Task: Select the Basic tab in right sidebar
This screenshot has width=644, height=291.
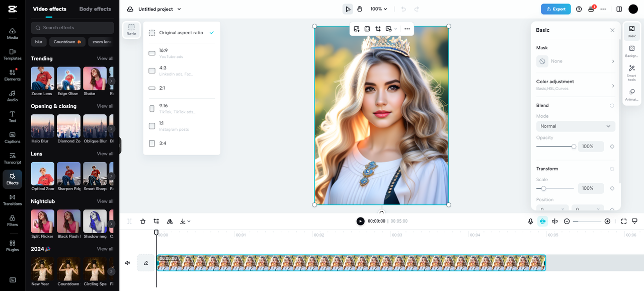Action: 631,32
